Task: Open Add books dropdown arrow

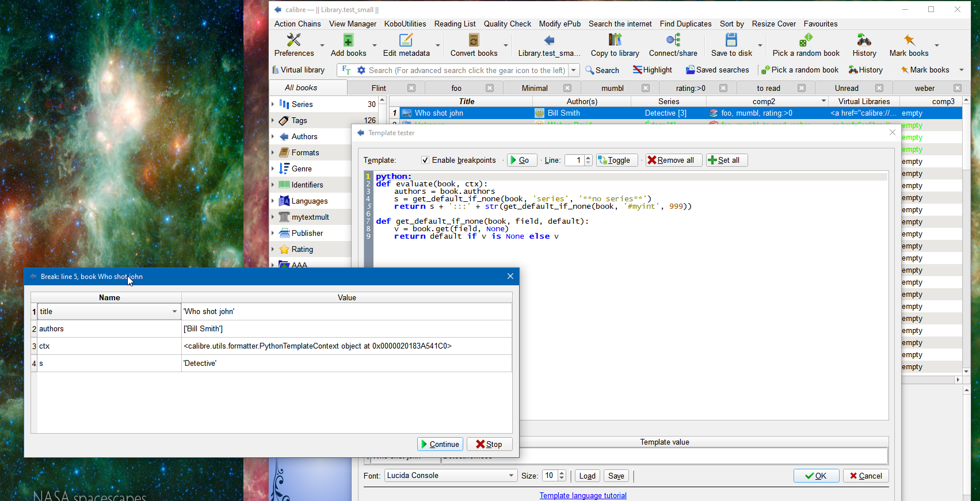Action: [375, 45]
